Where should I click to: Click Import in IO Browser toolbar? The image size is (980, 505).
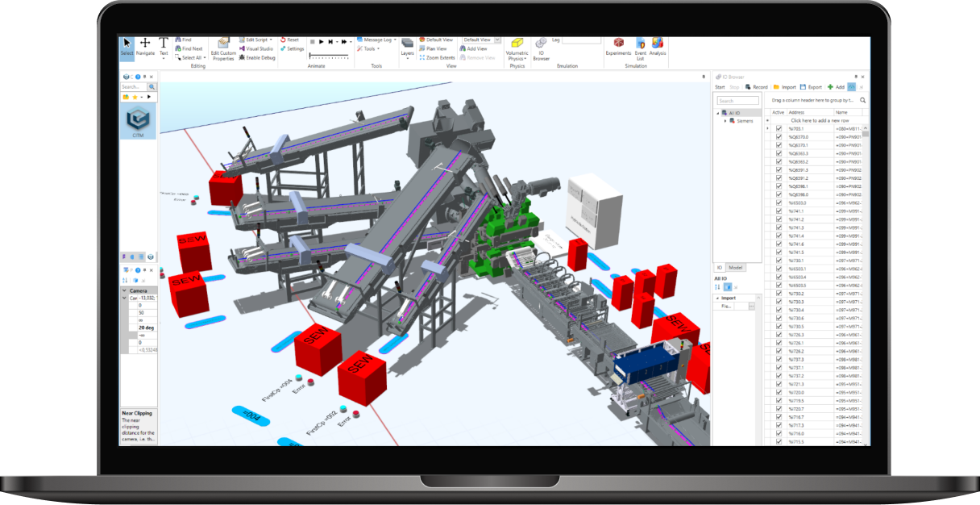(x=784, y=87)
